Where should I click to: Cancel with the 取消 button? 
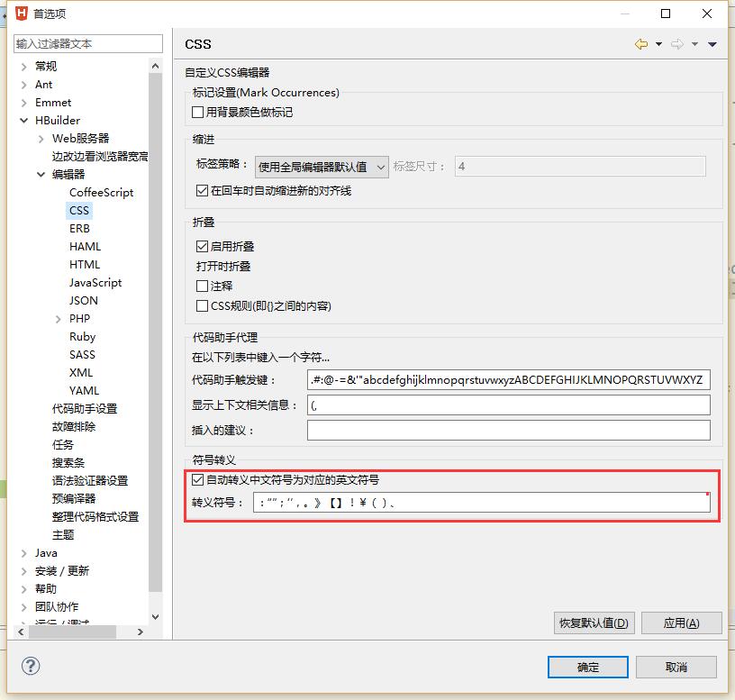(676, 667)
